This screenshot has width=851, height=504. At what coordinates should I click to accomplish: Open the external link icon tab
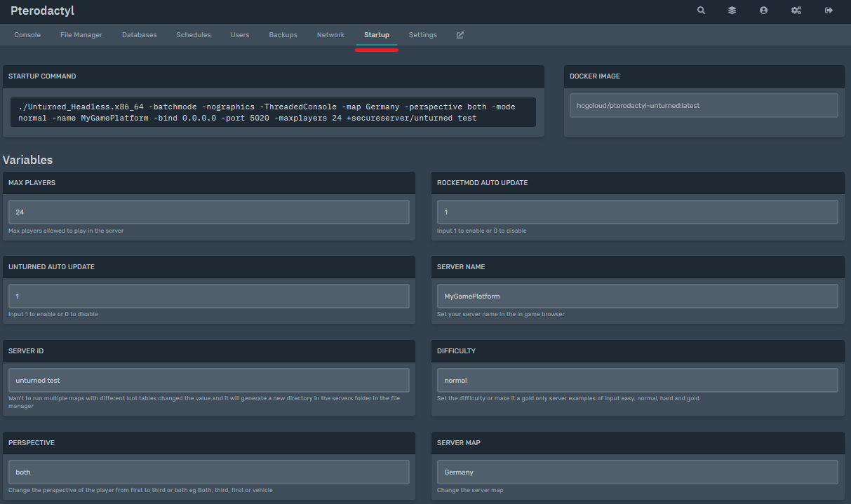pyautogui.click(x=460, y=35)
